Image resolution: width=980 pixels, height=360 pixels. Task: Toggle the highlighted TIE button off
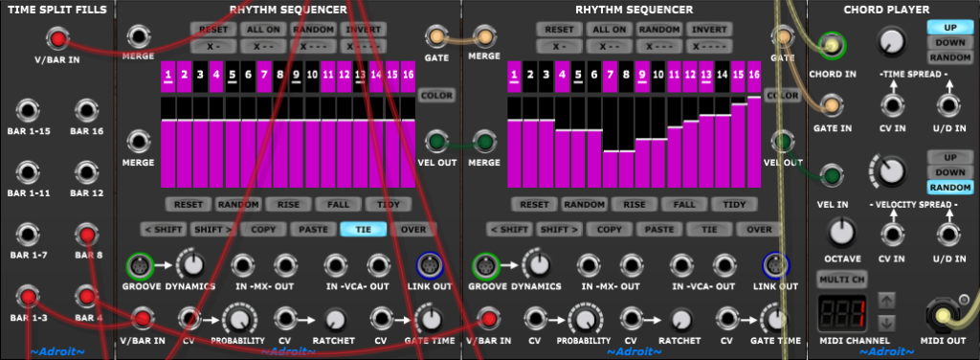(363, 230)
